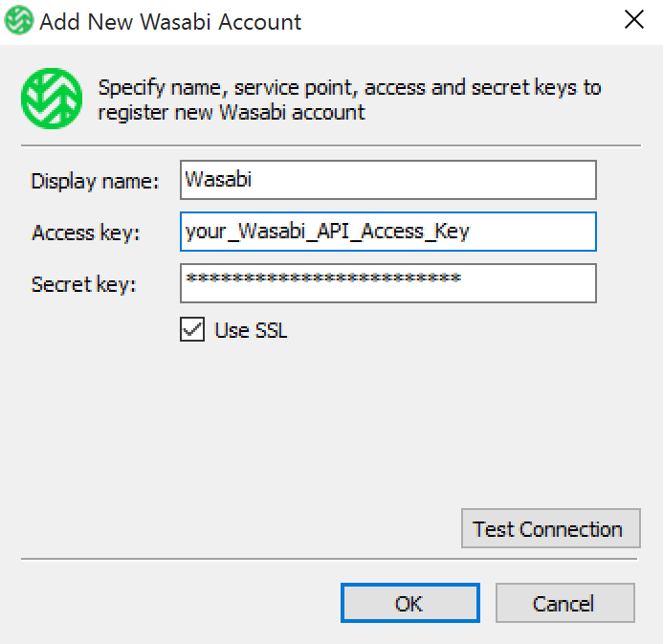Click the large green Wasabi logo
The image size is (663, 644).
click(52, 99)
